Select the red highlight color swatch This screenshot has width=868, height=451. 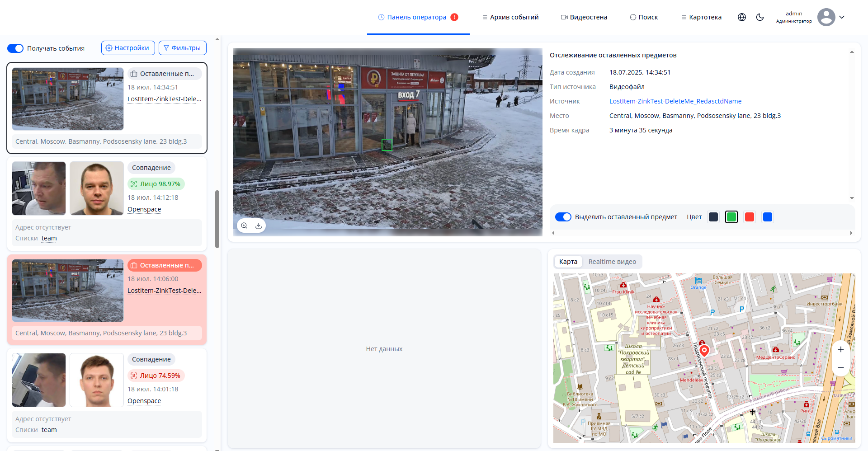749,217
